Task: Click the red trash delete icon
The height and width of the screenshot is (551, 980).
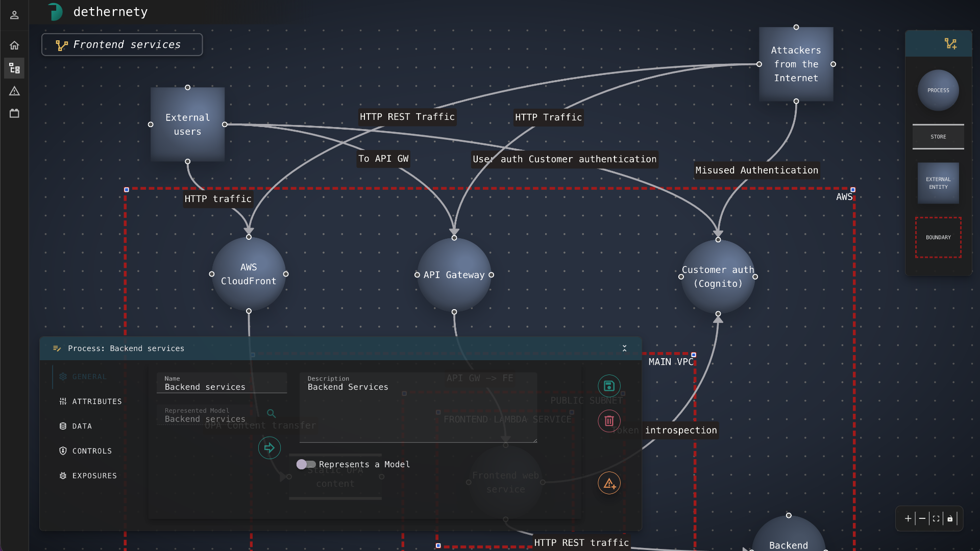Action: click(609, 421)
